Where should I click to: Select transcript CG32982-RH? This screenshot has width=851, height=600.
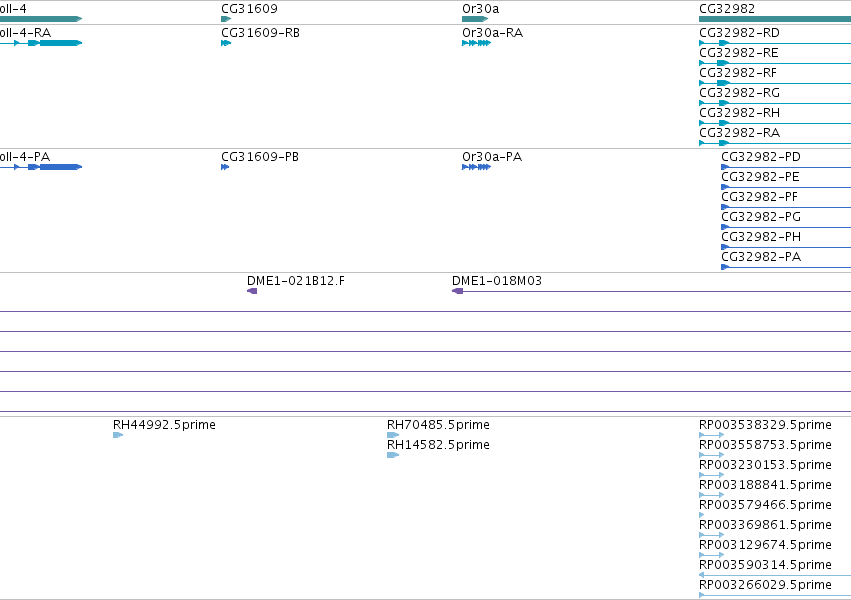point(739,113)
